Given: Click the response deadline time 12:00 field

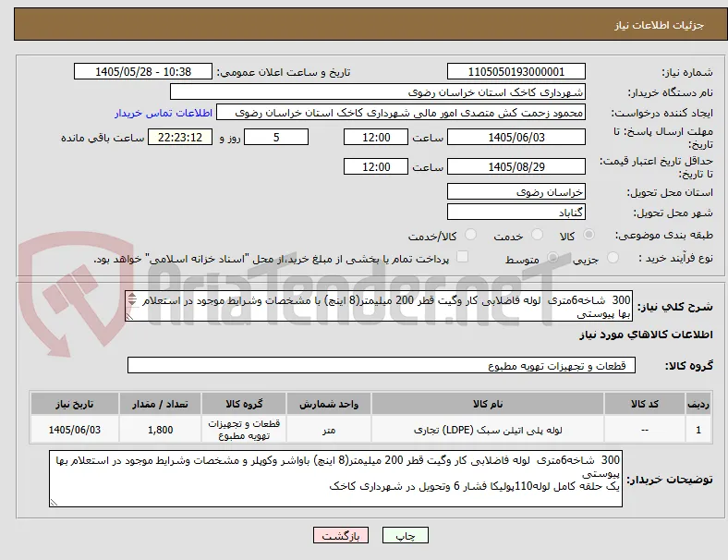Looking at the screenshot, I should (376, 138).
